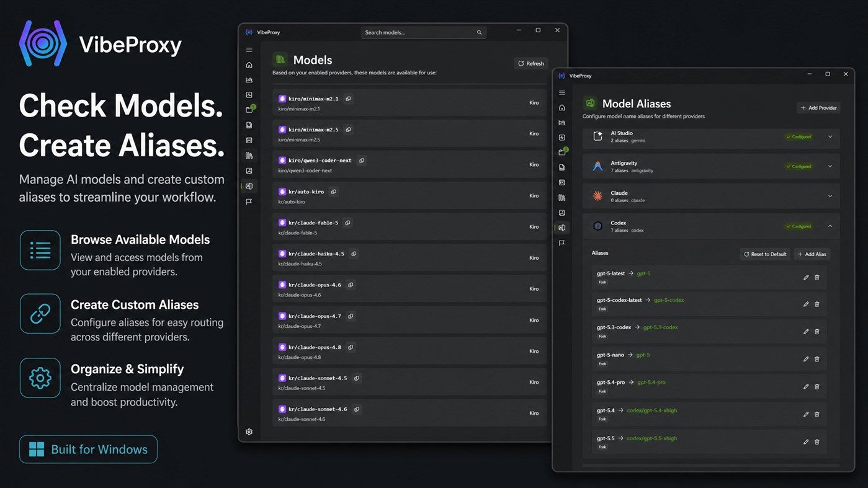Edit the gpt-5.4 alias
Screen dimensions: 868x488
click(x=806, y=414)
